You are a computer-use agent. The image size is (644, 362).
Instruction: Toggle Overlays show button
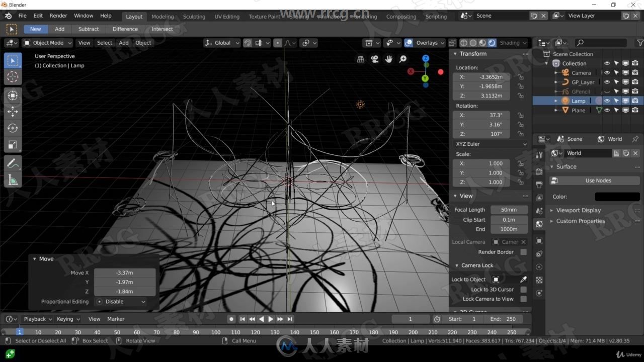point(409,43)
